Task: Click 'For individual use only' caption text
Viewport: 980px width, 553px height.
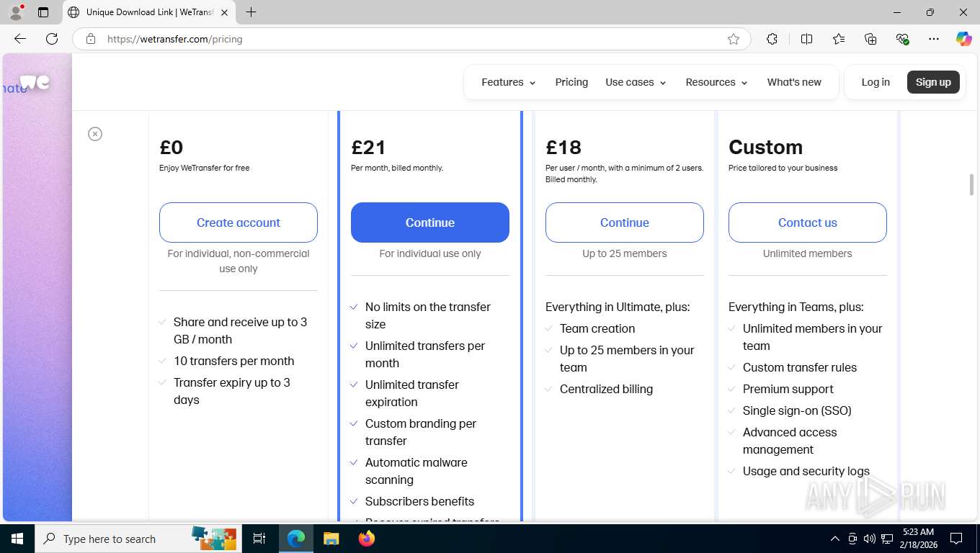Action: [430, 253]
